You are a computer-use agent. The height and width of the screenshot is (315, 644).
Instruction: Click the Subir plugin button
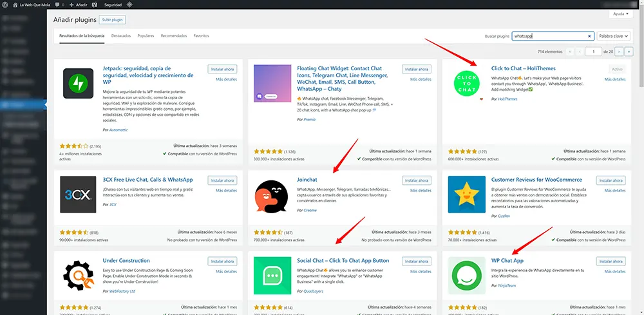coord(112,20)
